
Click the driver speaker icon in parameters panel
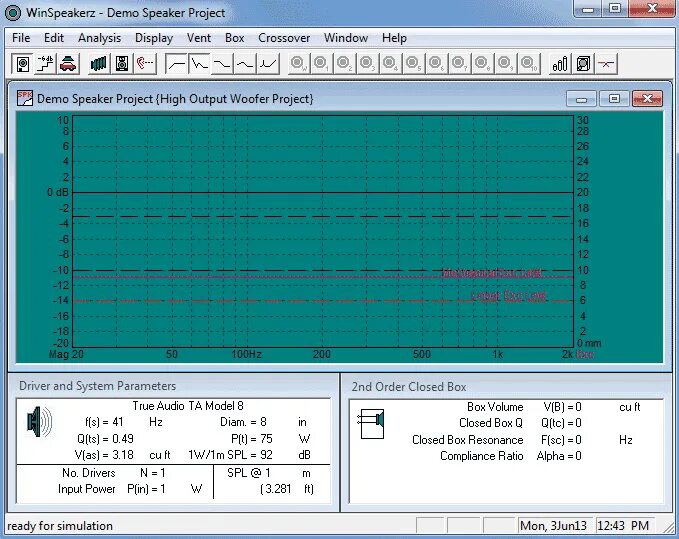pos(39,421)
